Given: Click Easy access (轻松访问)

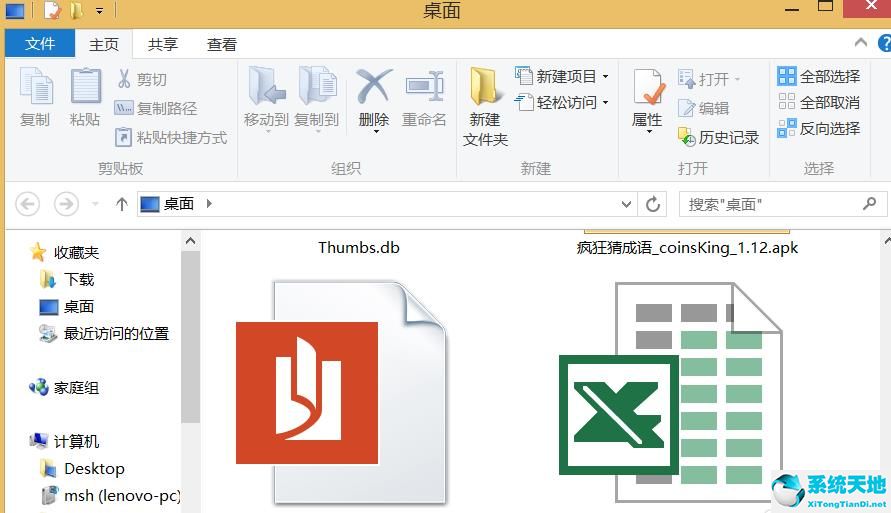Looking at the screenshot, I should [555, 102].
